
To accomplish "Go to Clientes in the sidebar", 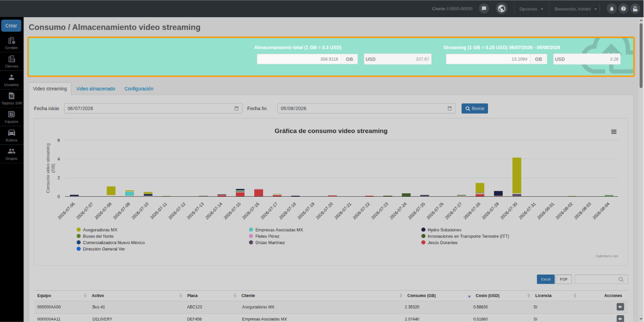I will [x=11, y=62].
